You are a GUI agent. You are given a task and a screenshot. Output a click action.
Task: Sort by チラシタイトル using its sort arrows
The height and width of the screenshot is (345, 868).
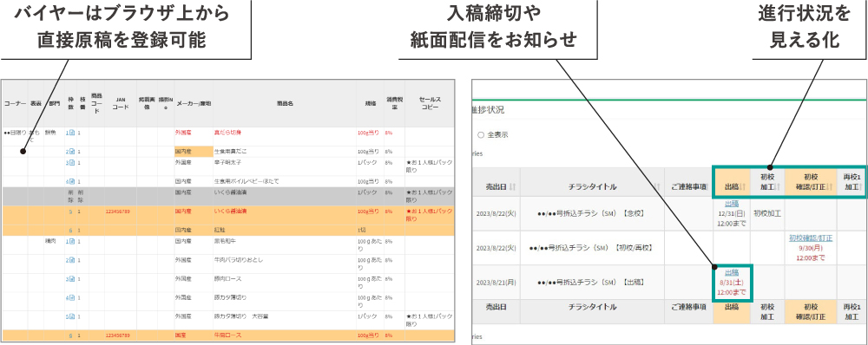pos(657,187)
